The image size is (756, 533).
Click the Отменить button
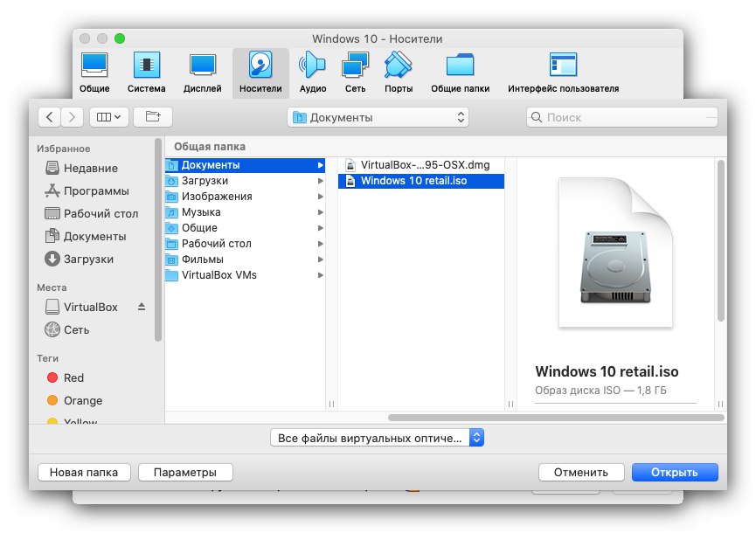tap(581, 473)
